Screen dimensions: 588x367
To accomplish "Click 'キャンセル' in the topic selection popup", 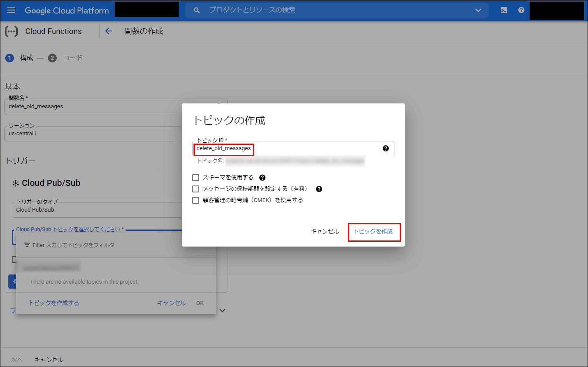I will pyautogui.click(x=171, y=303).
